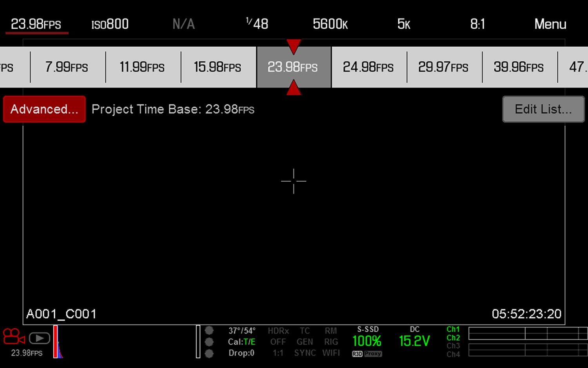This screenshot has width=588, height=368.
Task: Switch to playback mode icon
Action: 39,338
